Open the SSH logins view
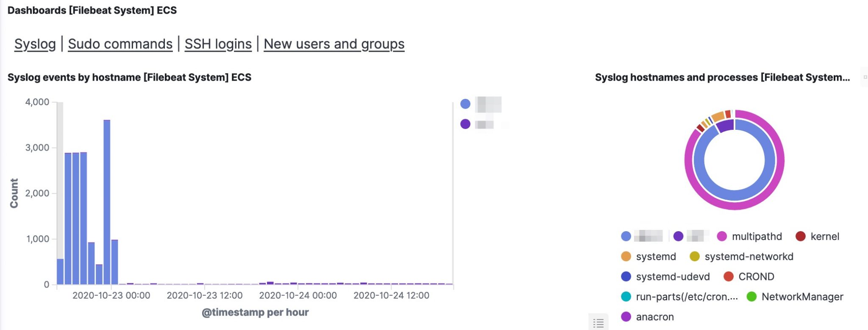 (x=218, y=44)
